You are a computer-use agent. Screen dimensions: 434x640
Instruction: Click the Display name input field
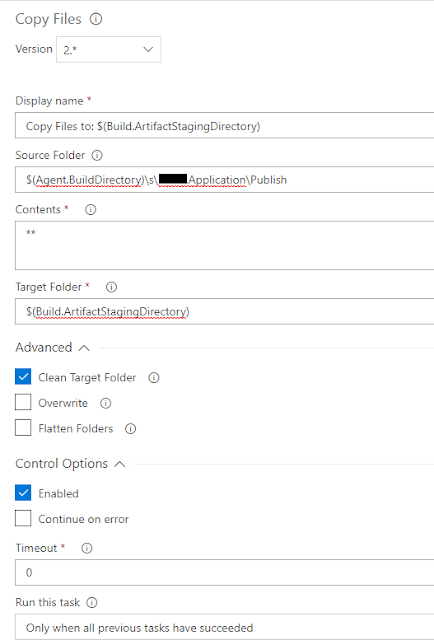[225, 126]
